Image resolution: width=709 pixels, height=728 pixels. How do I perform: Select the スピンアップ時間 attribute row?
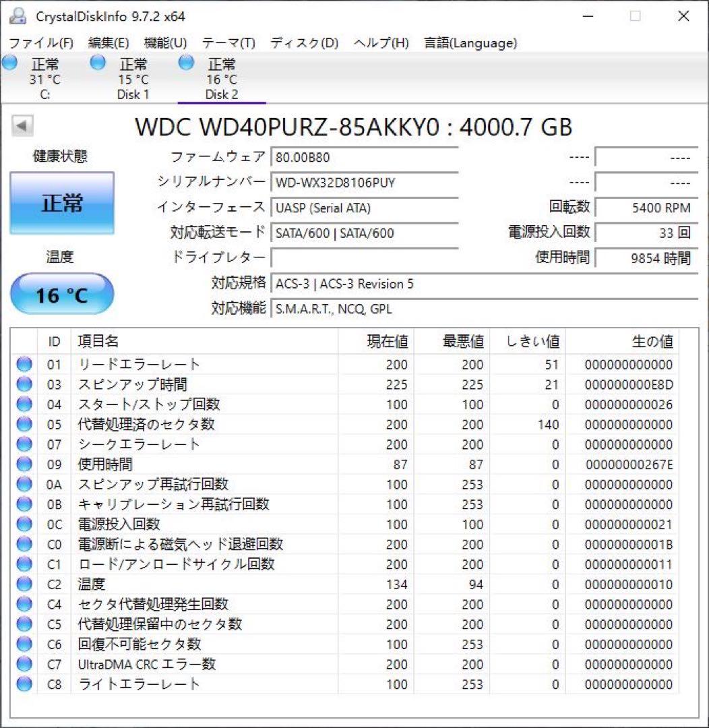(x=344, y=384)
